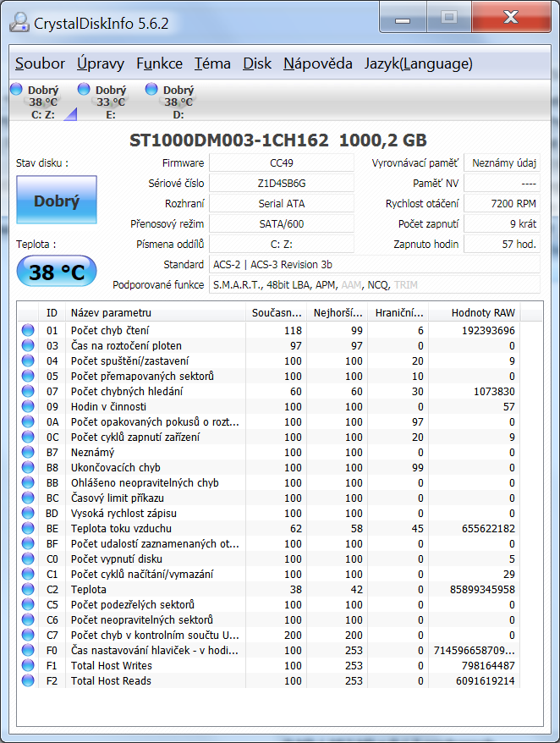This screenshot has height=743, width=560.
Task: Click status orb of Počet cyklů zapnutí zařízení
Action: click(28, 437)
